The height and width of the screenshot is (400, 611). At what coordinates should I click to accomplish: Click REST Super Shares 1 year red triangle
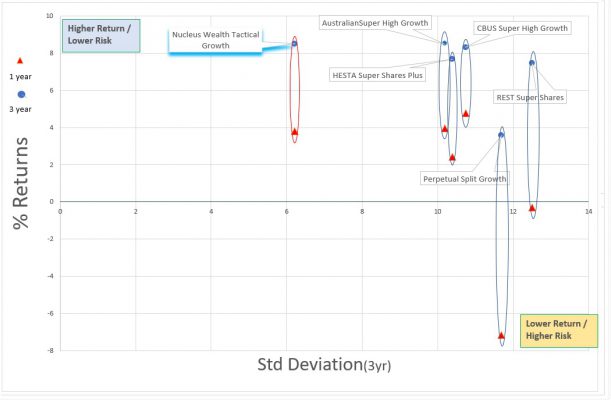pyautogui.click(x=532, y=208)
